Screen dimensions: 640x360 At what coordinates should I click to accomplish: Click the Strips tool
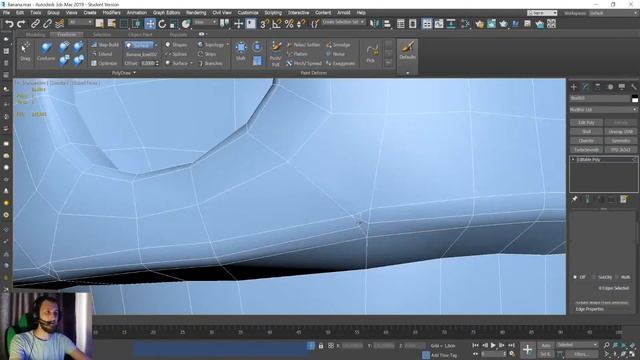(207, 54)
